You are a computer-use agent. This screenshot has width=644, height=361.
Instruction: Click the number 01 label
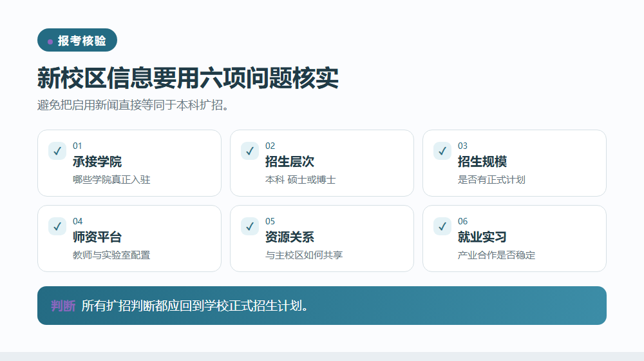tap(77, 146)
